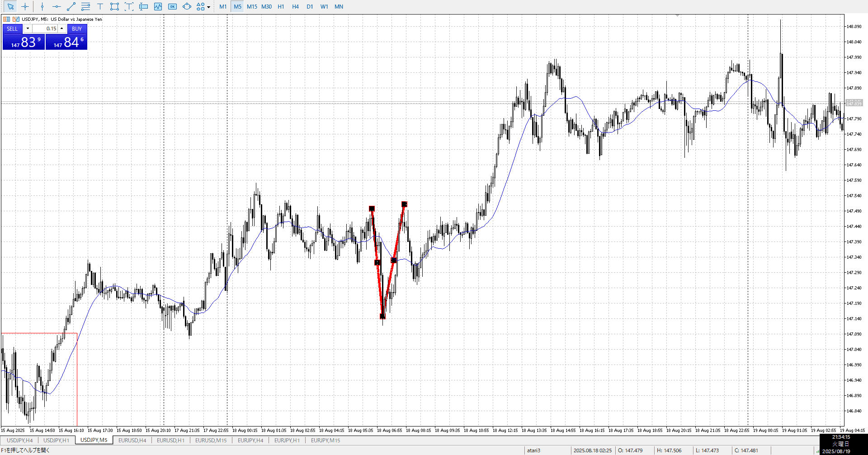
Task: Choose the horizontal line drawing tool
Action: 57,6
